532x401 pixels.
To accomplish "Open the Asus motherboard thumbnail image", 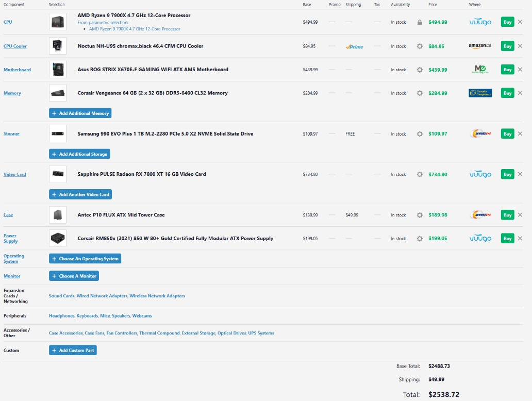I will (58, 70).
